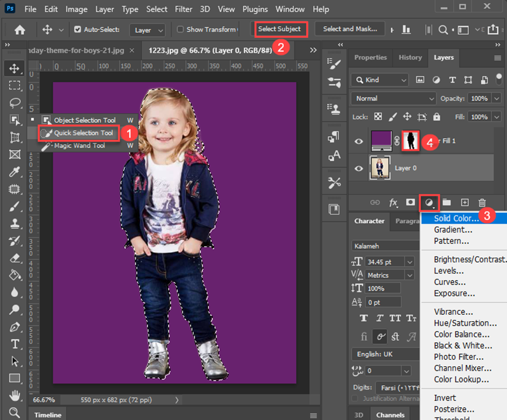Click the search icon in options bar

pos(443,30)
